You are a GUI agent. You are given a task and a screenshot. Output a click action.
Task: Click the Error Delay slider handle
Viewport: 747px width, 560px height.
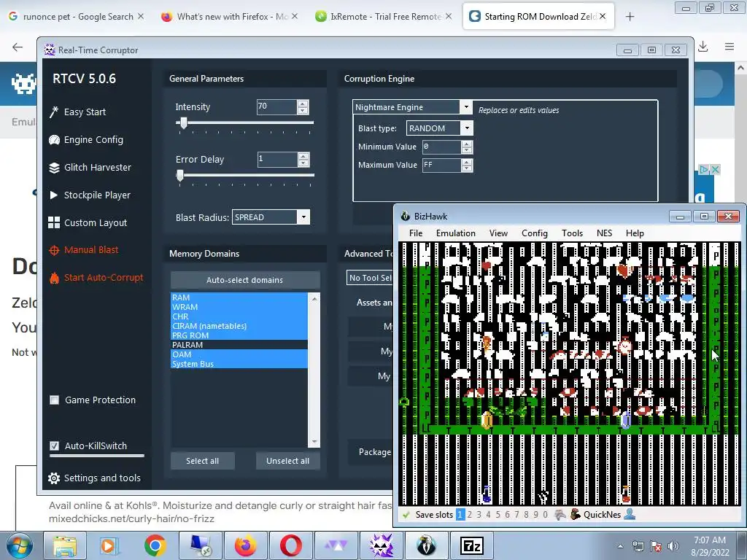(179, 175)
